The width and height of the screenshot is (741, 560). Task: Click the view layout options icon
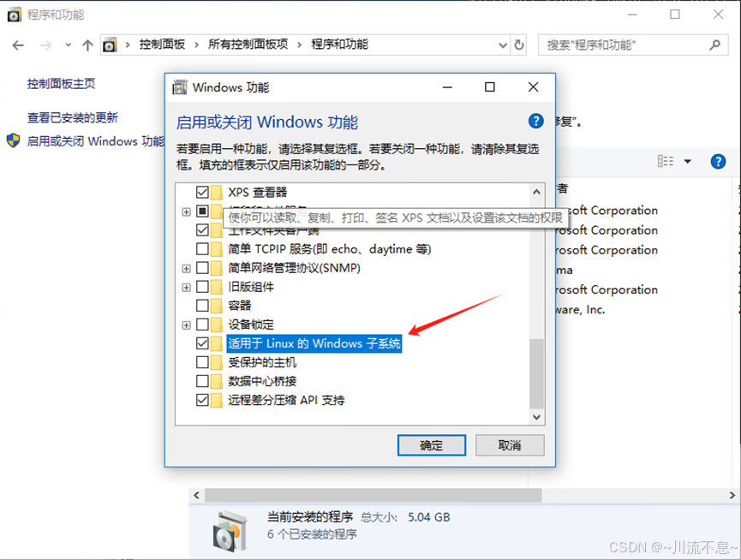(666, 162)
